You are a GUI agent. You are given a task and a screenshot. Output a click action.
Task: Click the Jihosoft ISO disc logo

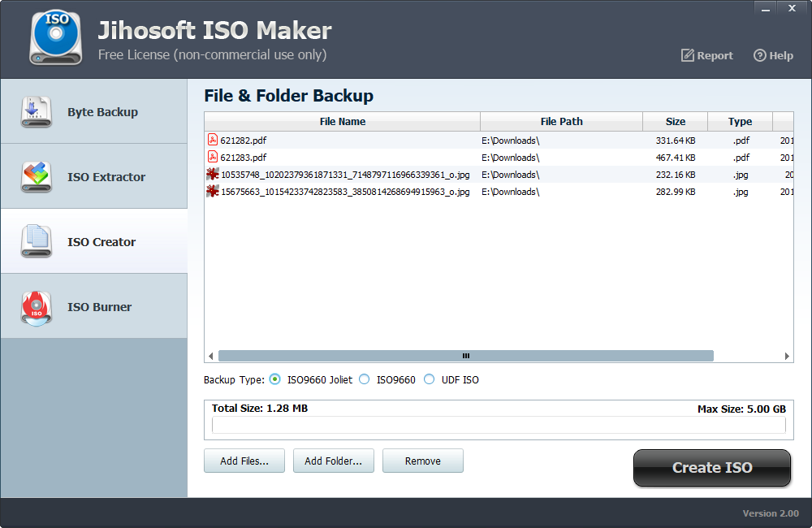point(56,37)
